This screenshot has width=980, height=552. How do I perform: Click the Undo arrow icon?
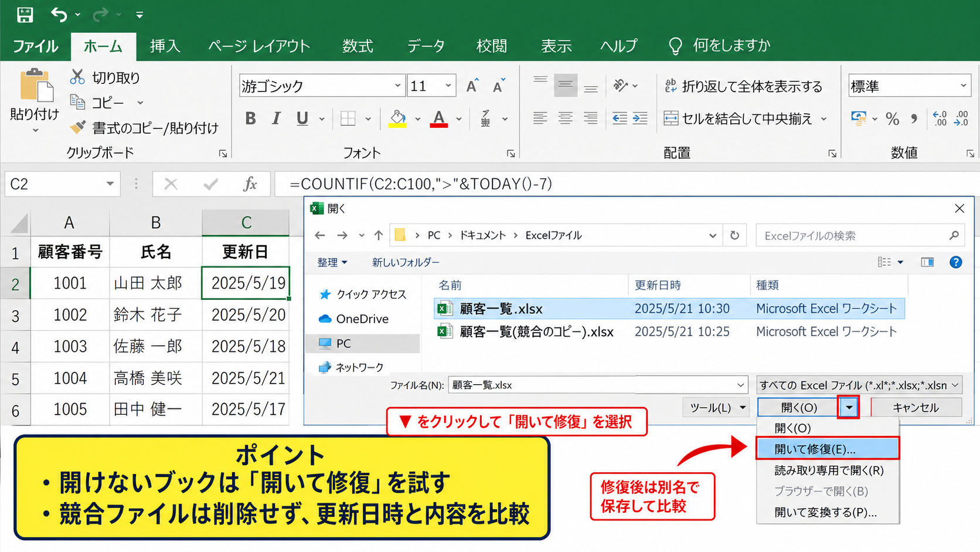[59, 14]
